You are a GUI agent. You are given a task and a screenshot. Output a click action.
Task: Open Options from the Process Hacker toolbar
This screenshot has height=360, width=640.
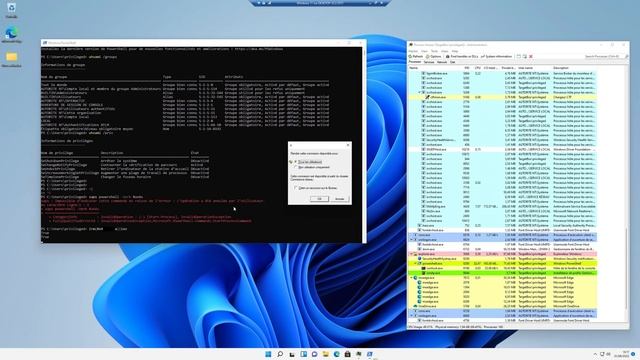[x=433, y=56]
